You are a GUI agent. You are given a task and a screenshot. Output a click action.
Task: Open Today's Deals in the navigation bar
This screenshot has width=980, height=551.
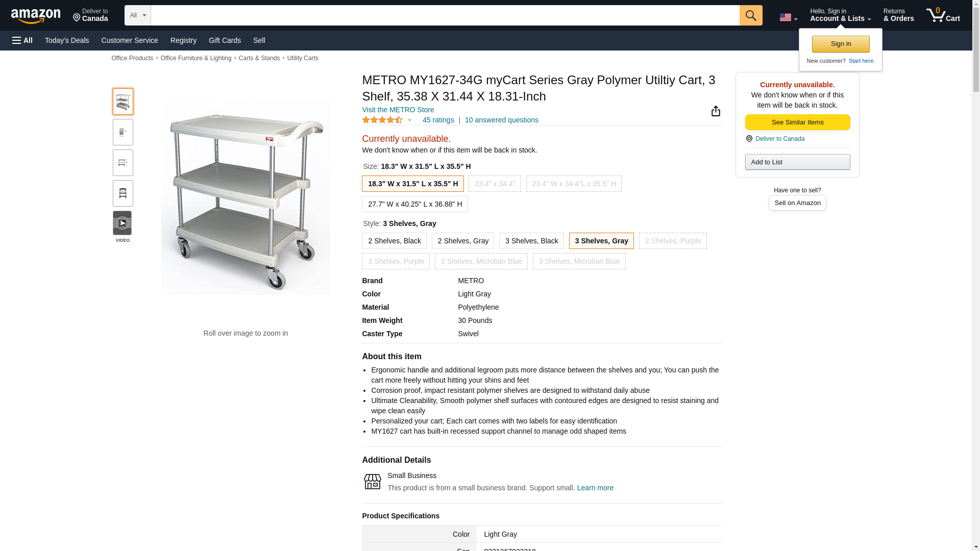(67, 40)
